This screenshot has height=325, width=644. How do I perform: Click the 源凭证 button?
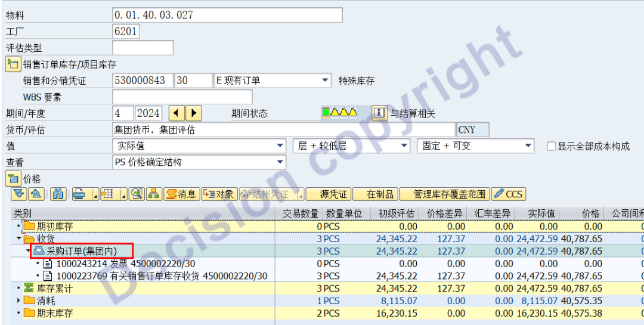click(x=333, y=194)
